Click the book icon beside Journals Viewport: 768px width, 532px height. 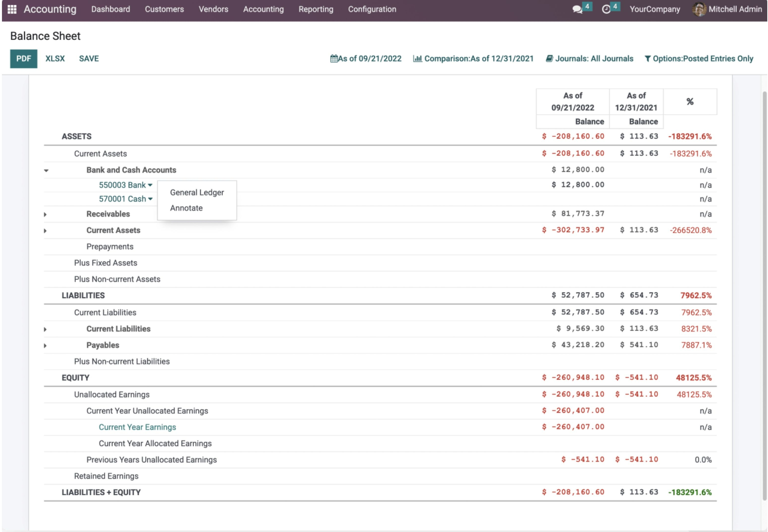(549, 59)
